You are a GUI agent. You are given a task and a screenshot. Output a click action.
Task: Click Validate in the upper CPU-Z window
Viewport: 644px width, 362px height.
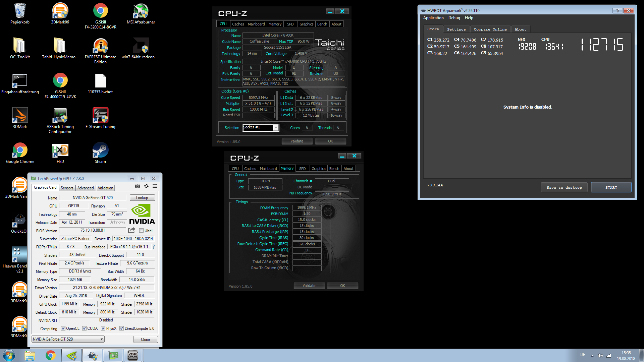(297, 141)
